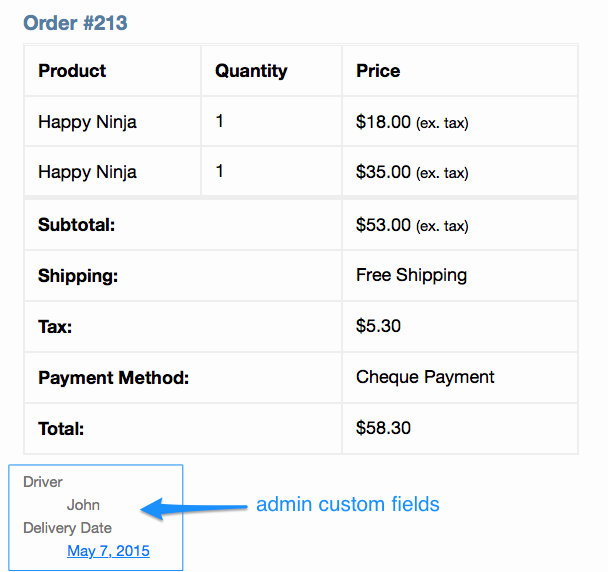
Task: Click the $53.00 subtotal amount
Action: (412, 225)
